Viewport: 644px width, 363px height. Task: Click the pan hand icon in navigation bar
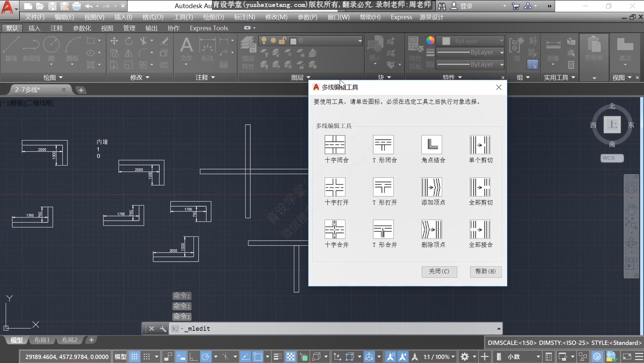click(x=631, y=209)
